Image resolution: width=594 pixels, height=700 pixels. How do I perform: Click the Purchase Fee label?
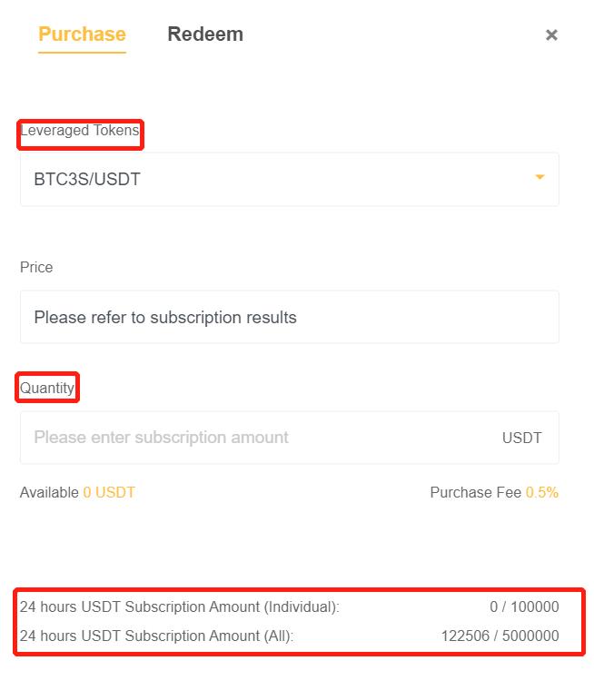475,493
